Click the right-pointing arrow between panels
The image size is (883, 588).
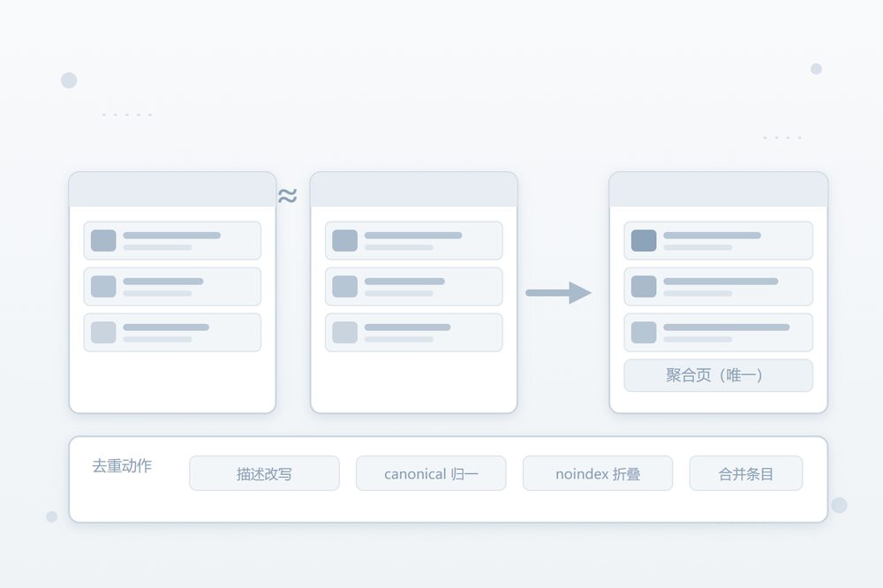pyautogui.click(x=558, y=292)
